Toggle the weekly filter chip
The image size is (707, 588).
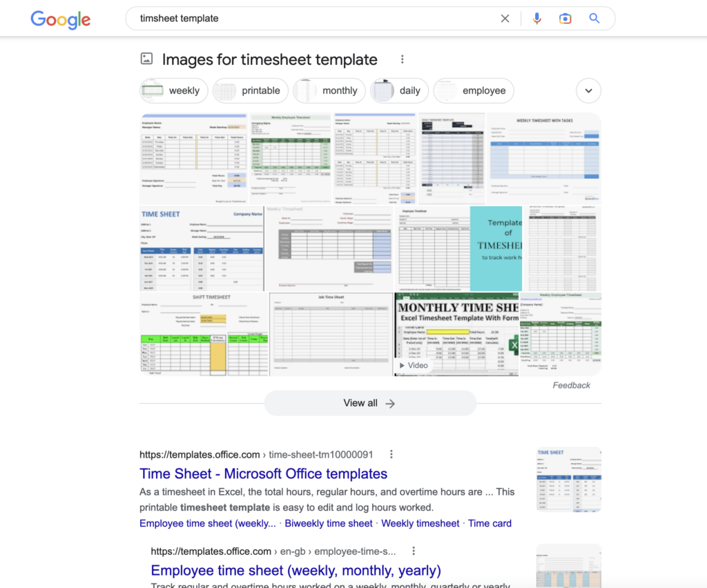coord(173,90)
